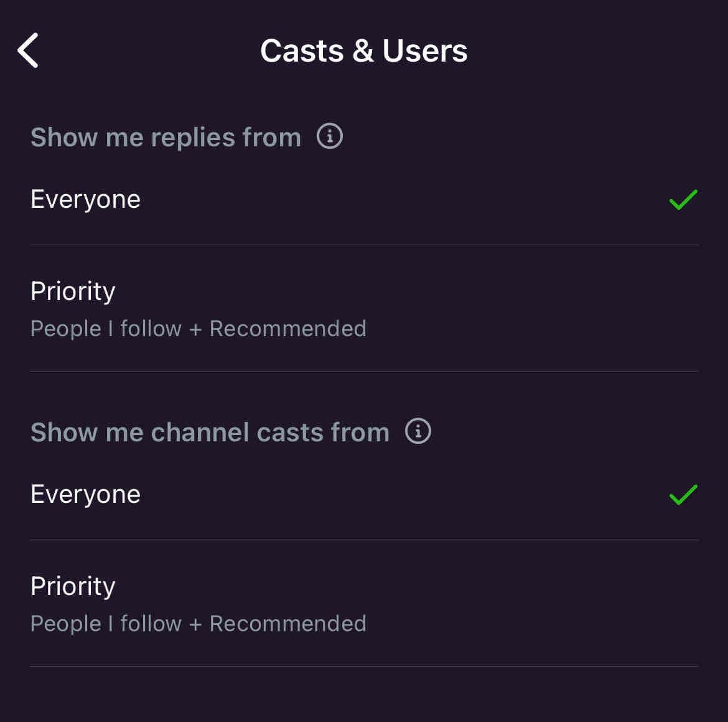Image resolution: width=728 pixels, height=722 pixels.
Task: Open the info icon beside Show me channel casts from
Action: tap(418, 430)
